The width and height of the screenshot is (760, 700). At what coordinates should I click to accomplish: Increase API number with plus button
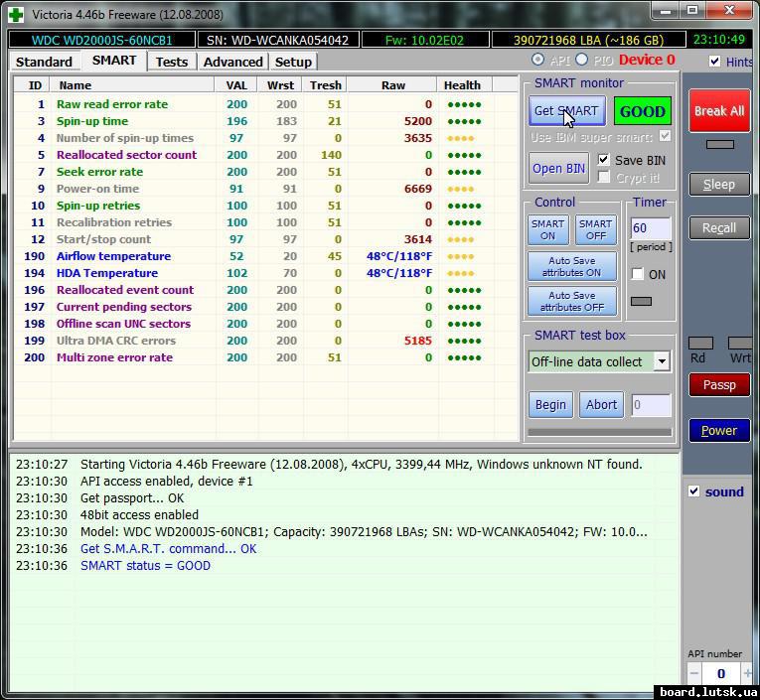[x=746, y=674]
